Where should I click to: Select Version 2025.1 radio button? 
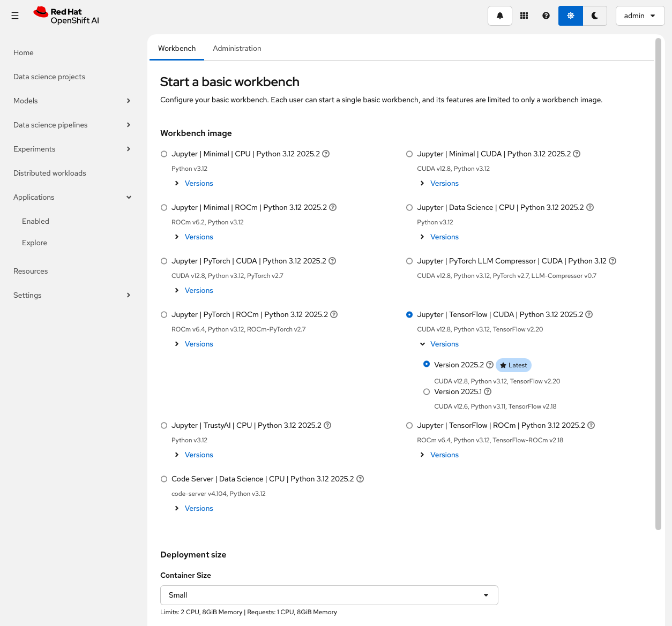pos(427,391)
